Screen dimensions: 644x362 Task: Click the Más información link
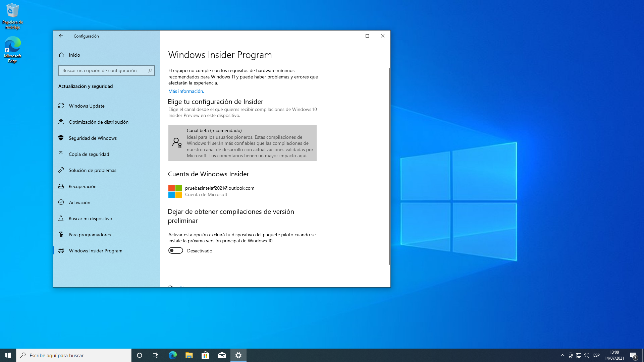click(x=186, y=91)
